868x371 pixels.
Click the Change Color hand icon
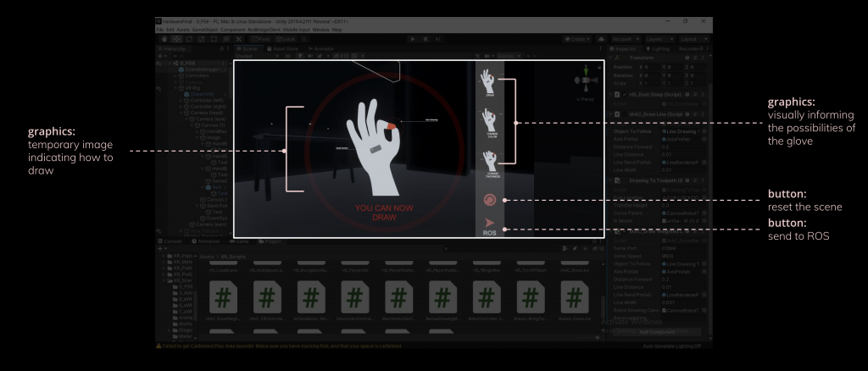490,122
